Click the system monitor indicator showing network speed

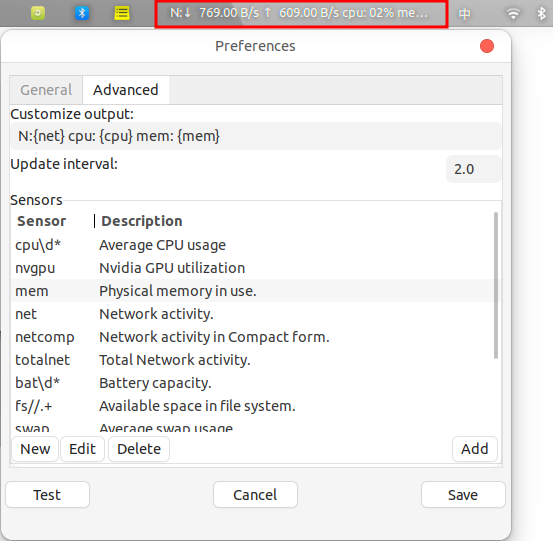coord(301,13)
